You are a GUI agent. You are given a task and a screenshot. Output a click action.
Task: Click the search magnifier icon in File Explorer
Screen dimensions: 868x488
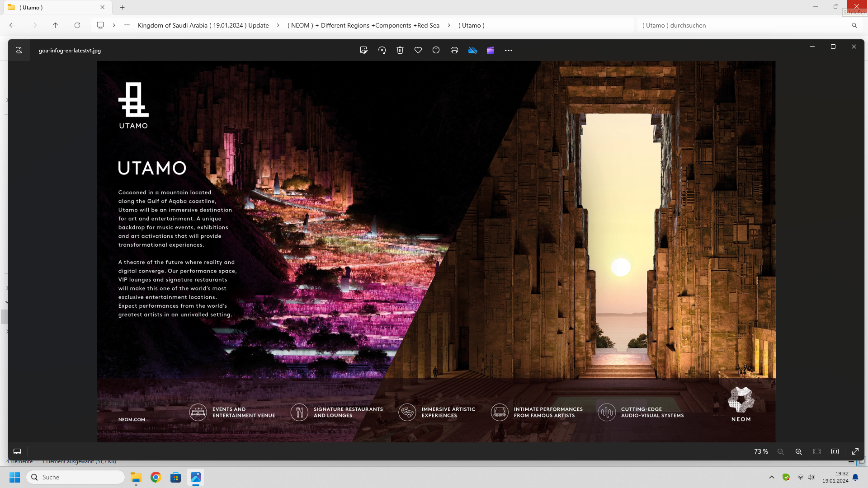click(854, 25)
